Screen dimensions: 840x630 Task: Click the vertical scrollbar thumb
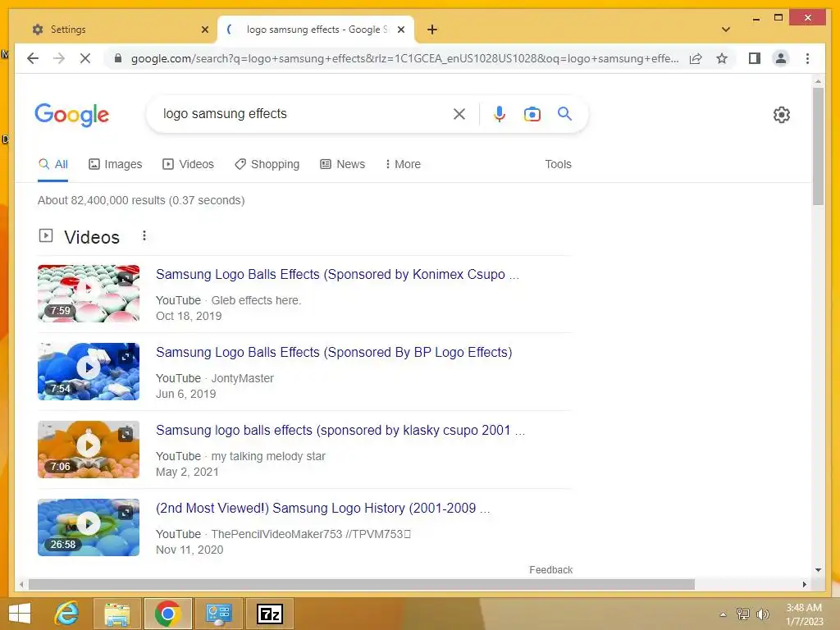click(x=818, y=146)
